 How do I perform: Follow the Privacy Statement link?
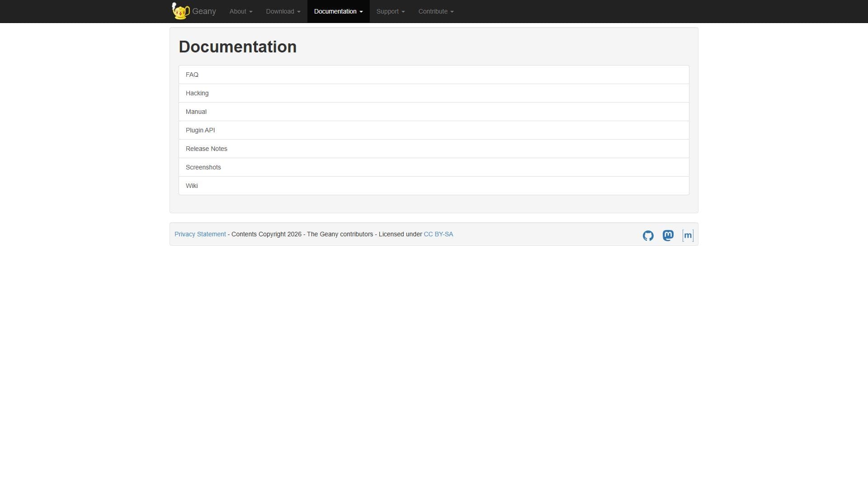(200, 234)
